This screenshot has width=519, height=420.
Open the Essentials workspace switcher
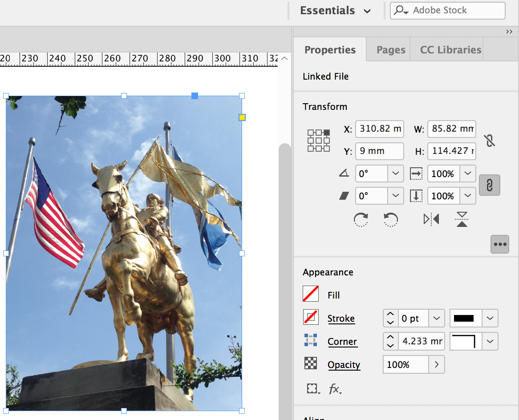335,11
